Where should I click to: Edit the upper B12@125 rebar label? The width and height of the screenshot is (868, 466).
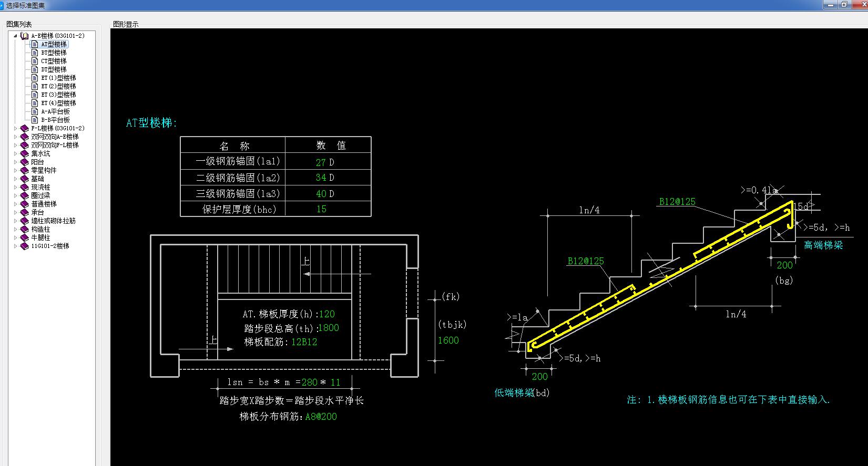(677, 201)
